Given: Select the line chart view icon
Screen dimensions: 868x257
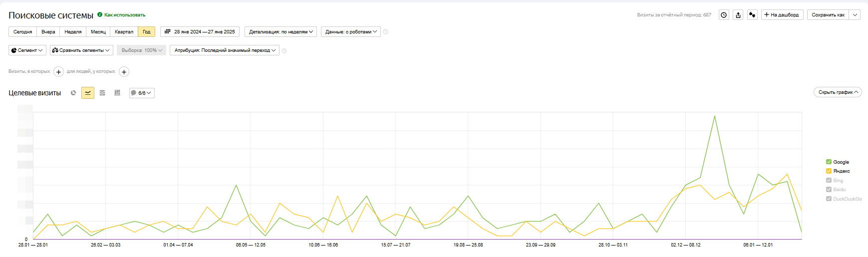Looking at the screenshot, I should (x=88, y=93).
